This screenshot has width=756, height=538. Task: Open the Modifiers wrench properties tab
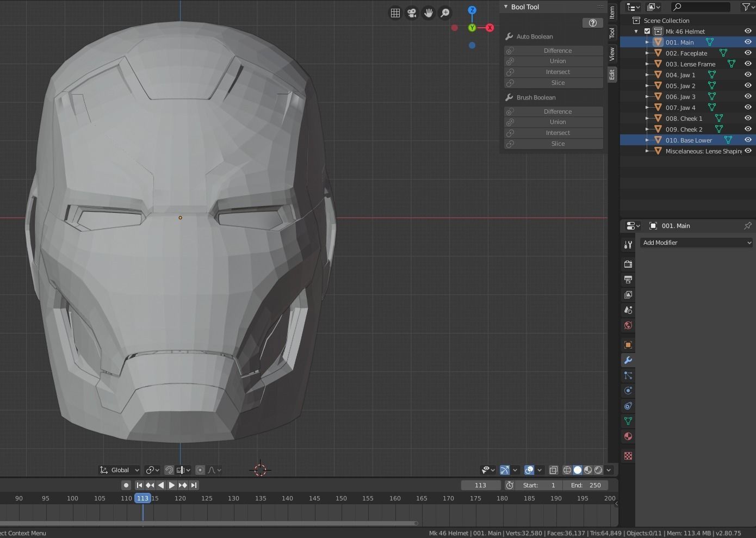click(628, 360)
